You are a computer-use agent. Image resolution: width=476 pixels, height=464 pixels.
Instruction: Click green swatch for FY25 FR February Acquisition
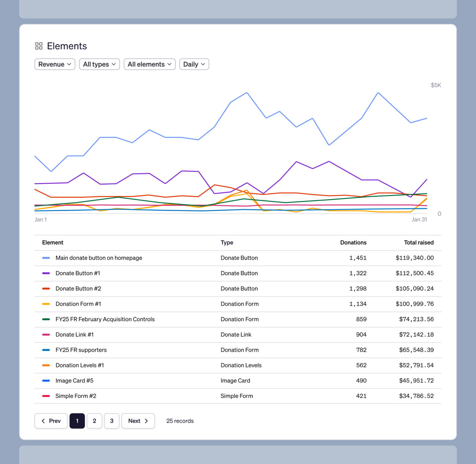pos(46,319)
